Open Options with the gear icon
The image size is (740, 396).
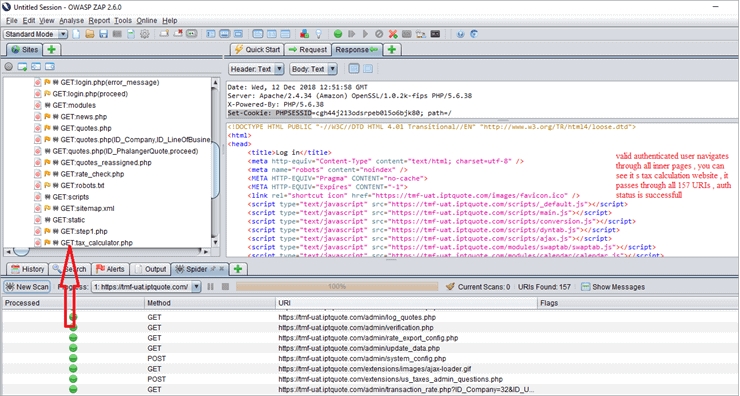pos(145,34)
